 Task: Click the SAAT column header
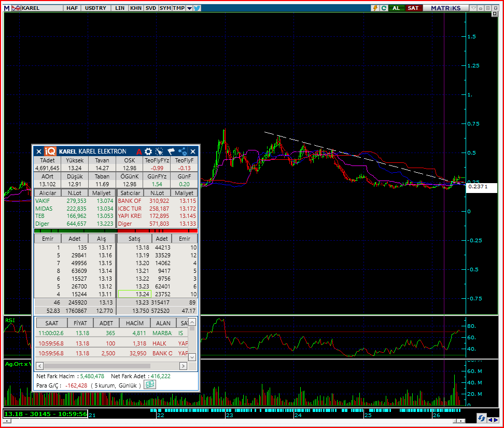click(51, 323)
